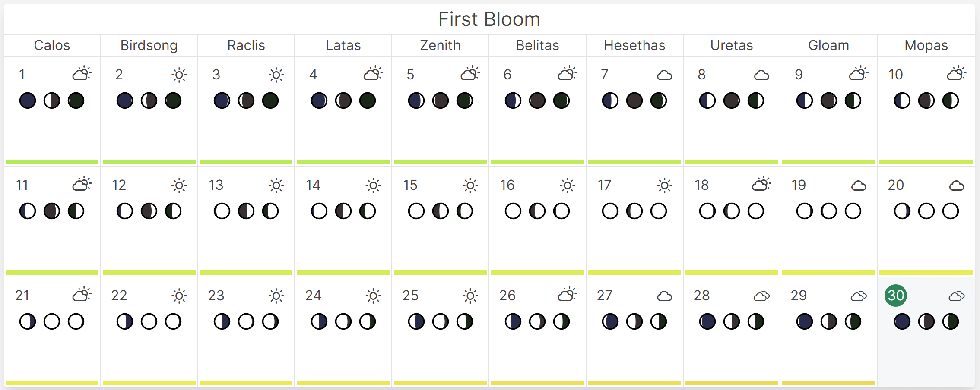Click the day number 16
Viewport: 980px width, 390px height.
point(507,185)
